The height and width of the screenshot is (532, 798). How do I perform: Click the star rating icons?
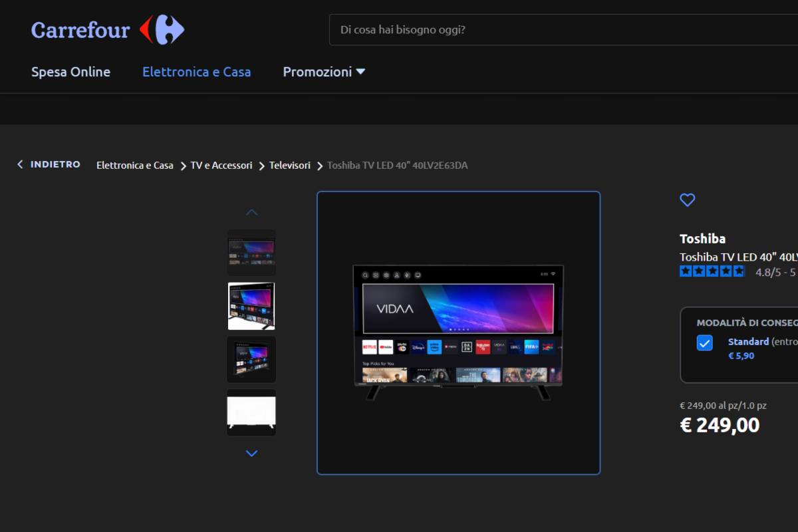712,271
